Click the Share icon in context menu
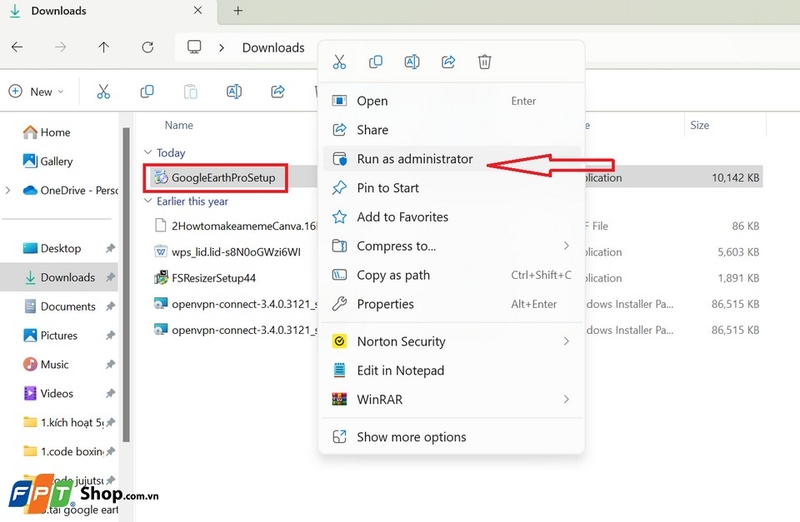This screenshot has height=522, width=800. point(448,62)
